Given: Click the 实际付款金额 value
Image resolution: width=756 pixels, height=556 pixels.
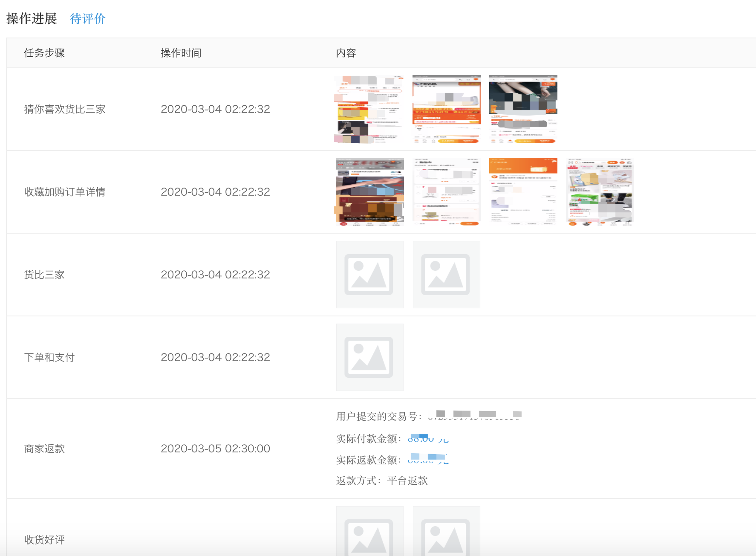Looking at the screenshot, I should coord(428,438).
